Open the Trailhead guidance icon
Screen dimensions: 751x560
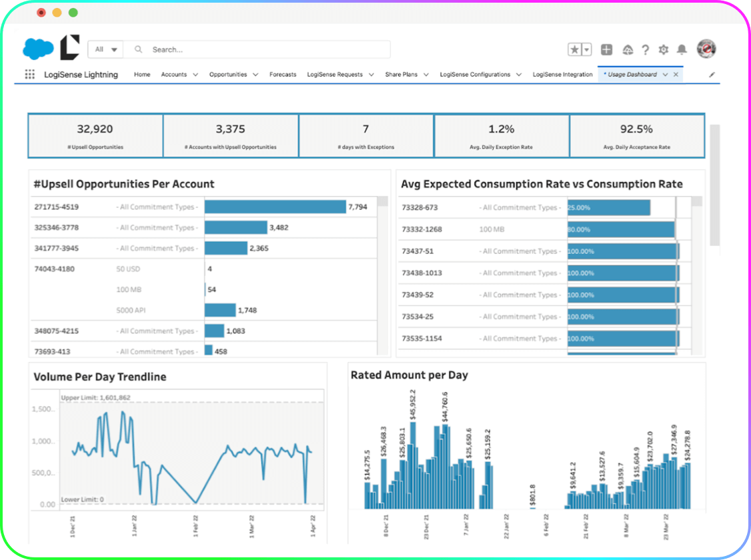pyautogui.click(x=627, y=49)
